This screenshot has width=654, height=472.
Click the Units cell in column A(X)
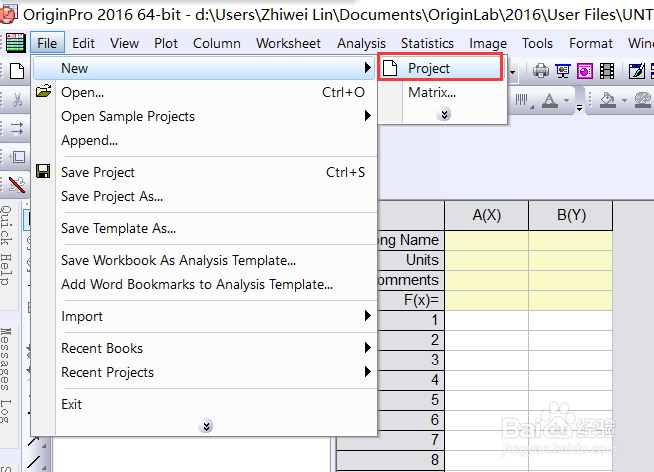click(x=487, y=260)
